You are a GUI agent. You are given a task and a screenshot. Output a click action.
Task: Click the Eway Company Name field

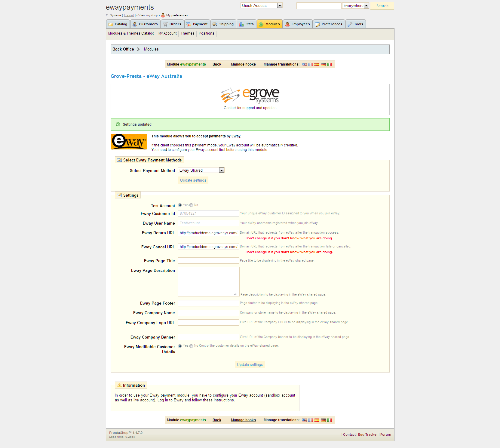click(208, 313)
